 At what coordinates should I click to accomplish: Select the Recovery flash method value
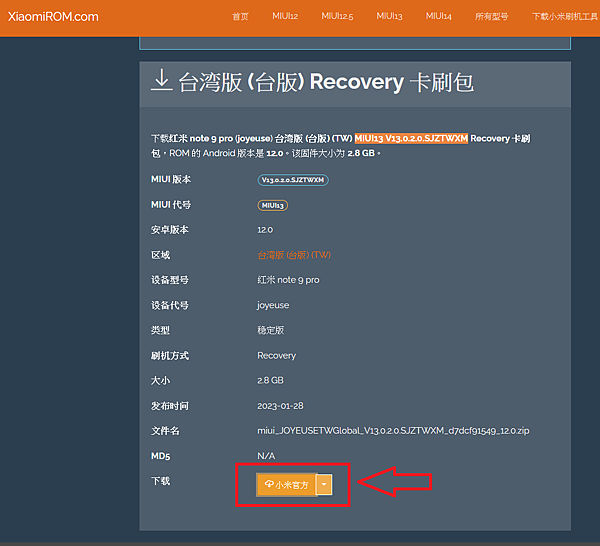tap(277, 355)
